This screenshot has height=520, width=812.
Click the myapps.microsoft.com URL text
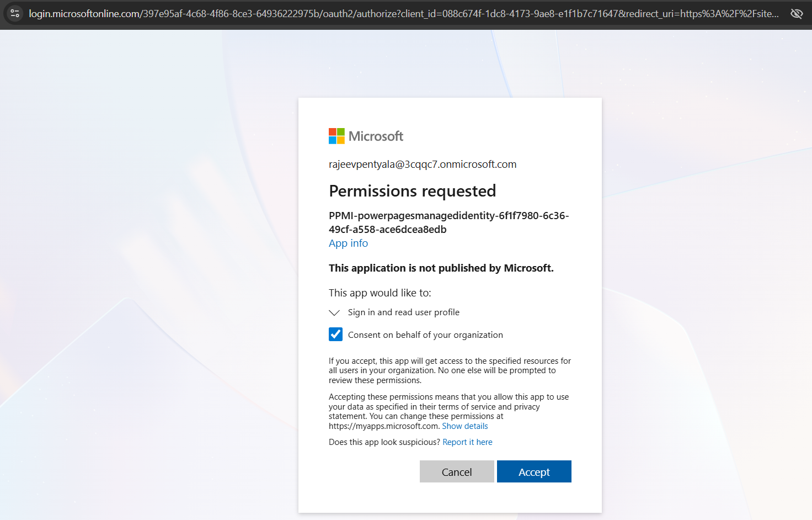383,426
